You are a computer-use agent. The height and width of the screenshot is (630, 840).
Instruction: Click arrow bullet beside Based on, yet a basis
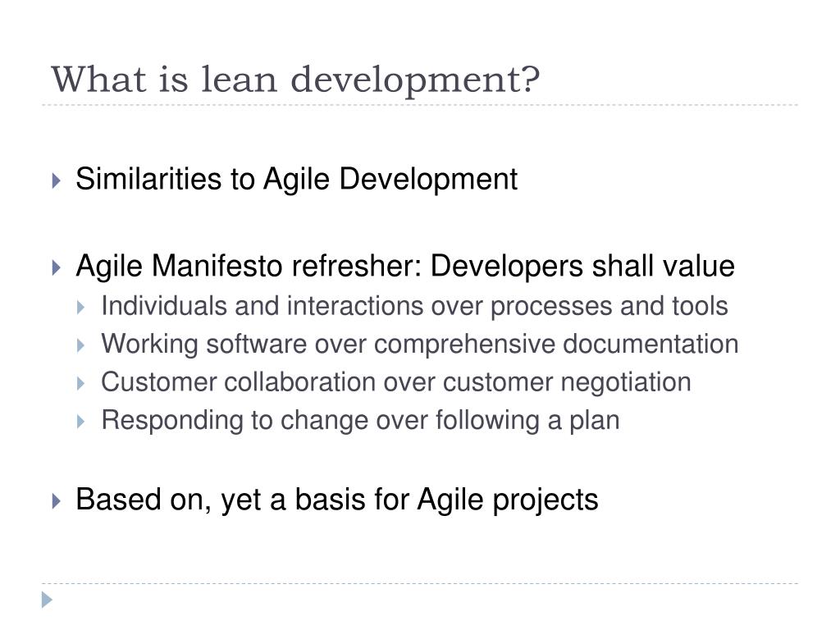[57, 501]
